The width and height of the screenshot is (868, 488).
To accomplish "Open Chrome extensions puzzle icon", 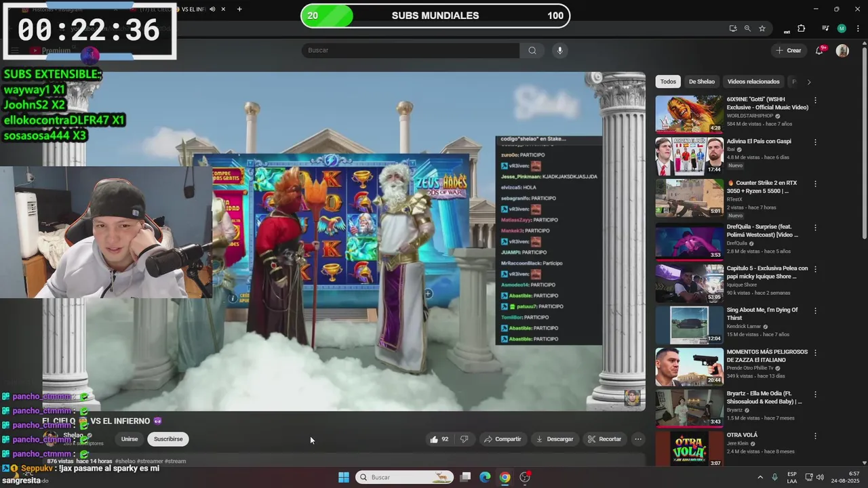I will click(x=801, y=28).
